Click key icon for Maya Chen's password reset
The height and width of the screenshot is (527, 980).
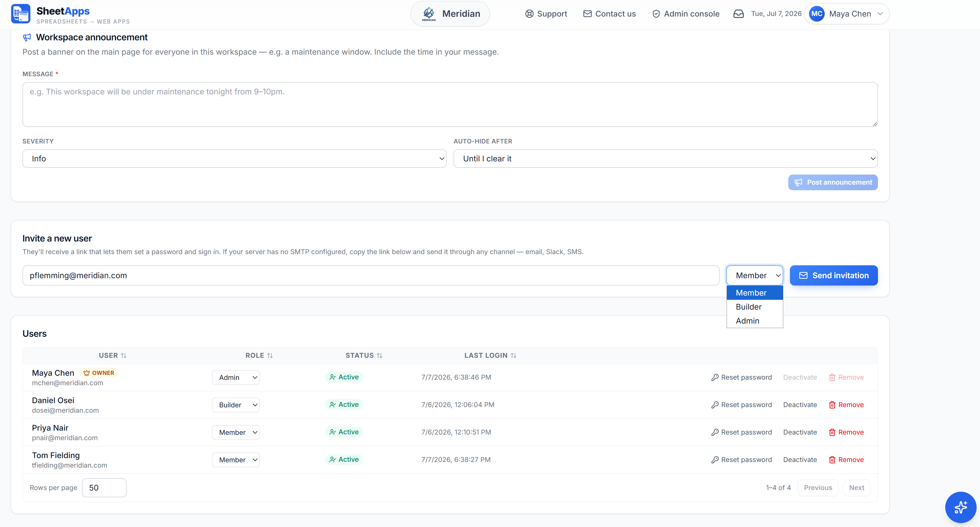715,378
